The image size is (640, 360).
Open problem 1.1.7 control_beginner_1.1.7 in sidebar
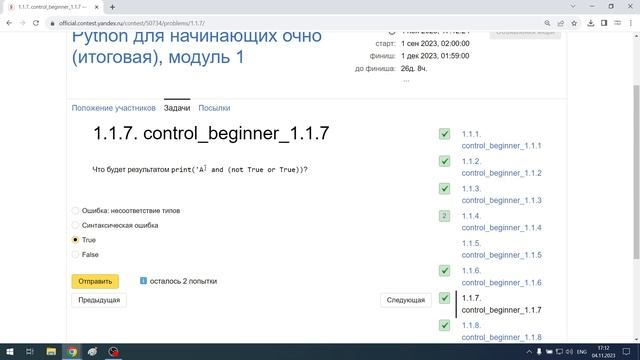pyautogui.click(x=501, y=304)
